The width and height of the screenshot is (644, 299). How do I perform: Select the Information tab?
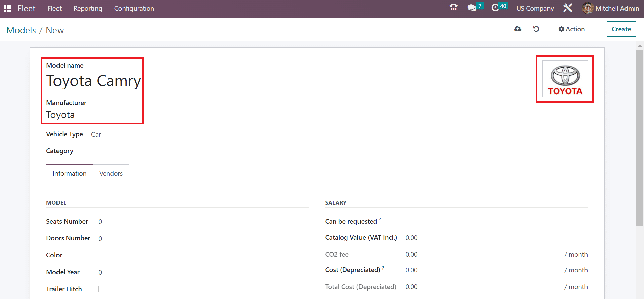pos(70,173)
